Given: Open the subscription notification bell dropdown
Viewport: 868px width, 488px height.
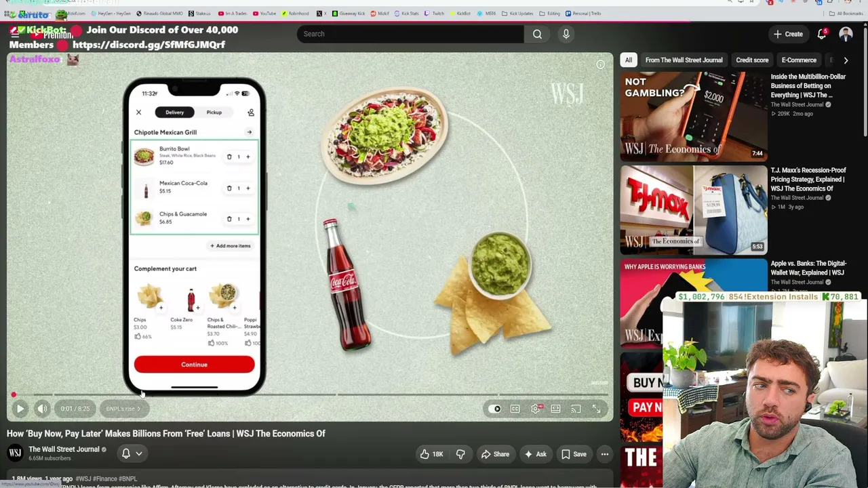Looking at the screenshot, I should tap(132, 453).
